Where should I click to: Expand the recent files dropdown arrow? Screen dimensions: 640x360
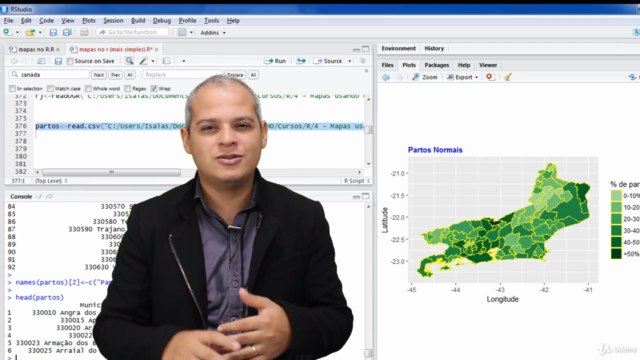coord(40,33)
